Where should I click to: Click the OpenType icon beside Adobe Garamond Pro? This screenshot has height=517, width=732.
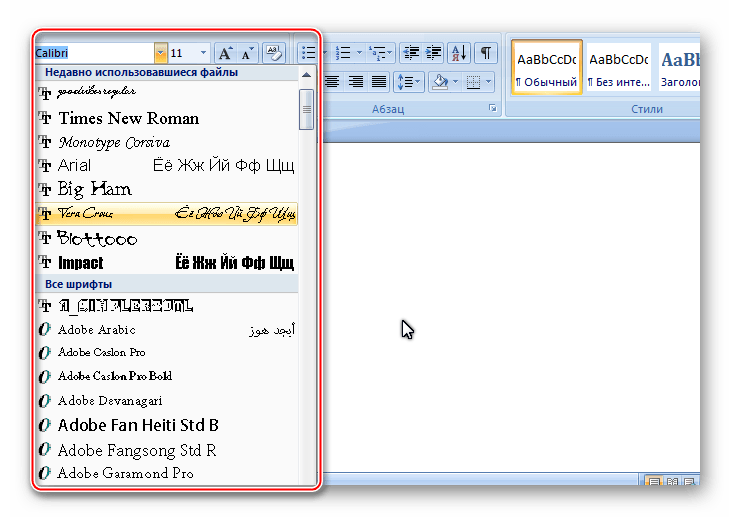tap(44, 473)
